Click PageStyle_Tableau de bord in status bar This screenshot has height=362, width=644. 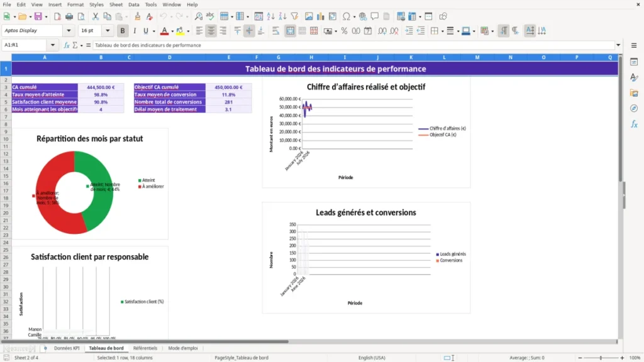pos(241,358)
